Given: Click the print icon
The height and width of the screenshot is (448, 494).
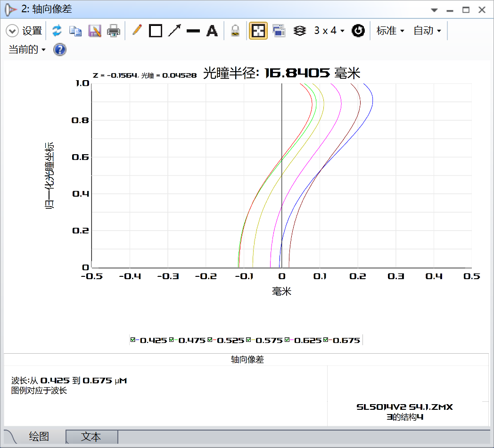Looking at the screenshot, I should click(114, 31).
